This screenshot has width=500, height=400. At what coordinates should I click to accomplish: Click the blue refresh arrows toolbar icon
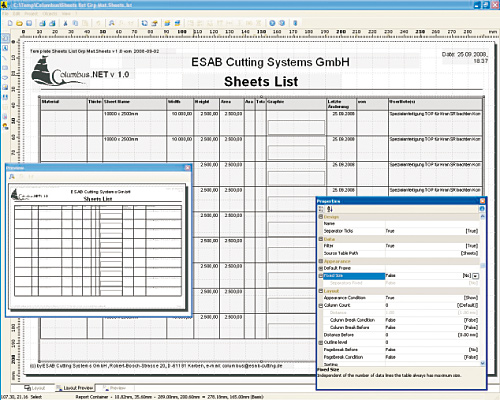pos(144,23)
